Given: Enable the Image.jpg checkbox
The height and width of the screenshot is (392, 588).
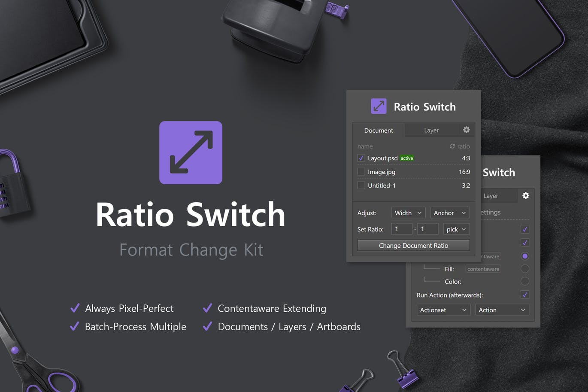Looking at the screenshot, I should coord(361,172).
